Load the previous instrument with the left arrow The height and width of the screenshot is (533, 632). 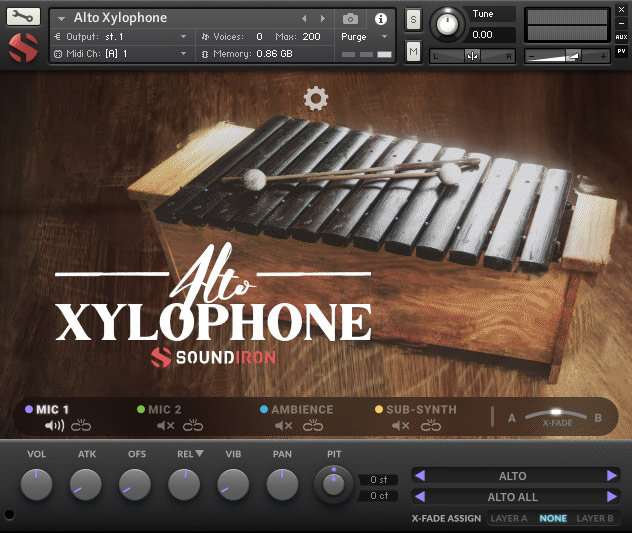(x=304, y=19)
